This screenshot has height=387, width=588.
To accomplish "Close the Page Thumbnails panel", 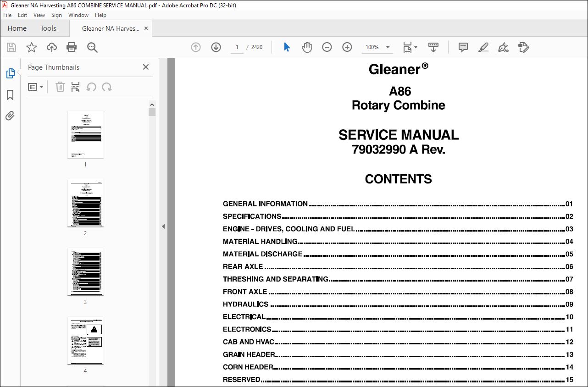I will [x=146, y=67].
